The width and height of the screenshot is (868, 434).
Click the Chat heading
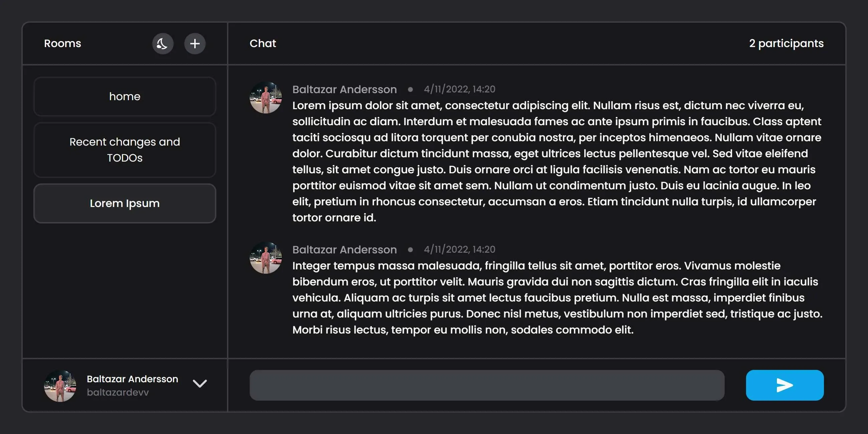point(262,43)
